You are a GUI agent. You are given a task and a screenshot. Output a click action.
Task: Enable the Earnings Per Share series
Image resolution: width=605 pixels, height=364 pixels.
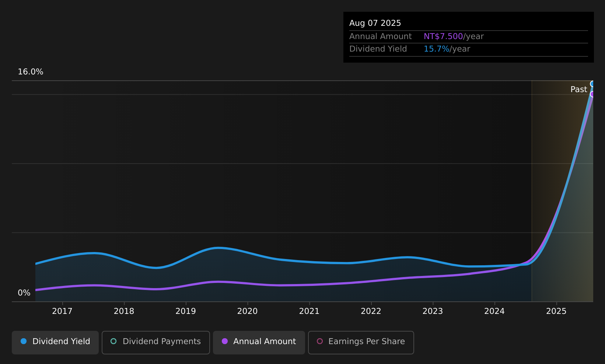361,342
